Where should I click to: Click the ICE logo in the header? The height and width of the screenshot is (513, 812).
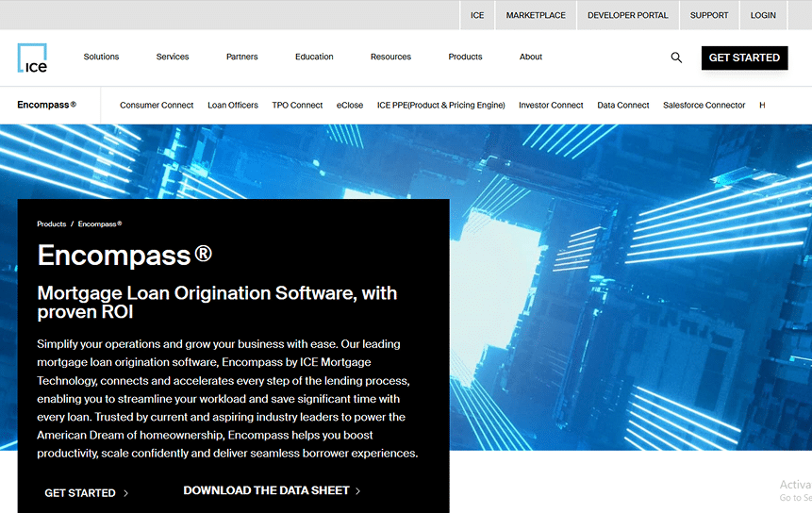coord(33,58)
